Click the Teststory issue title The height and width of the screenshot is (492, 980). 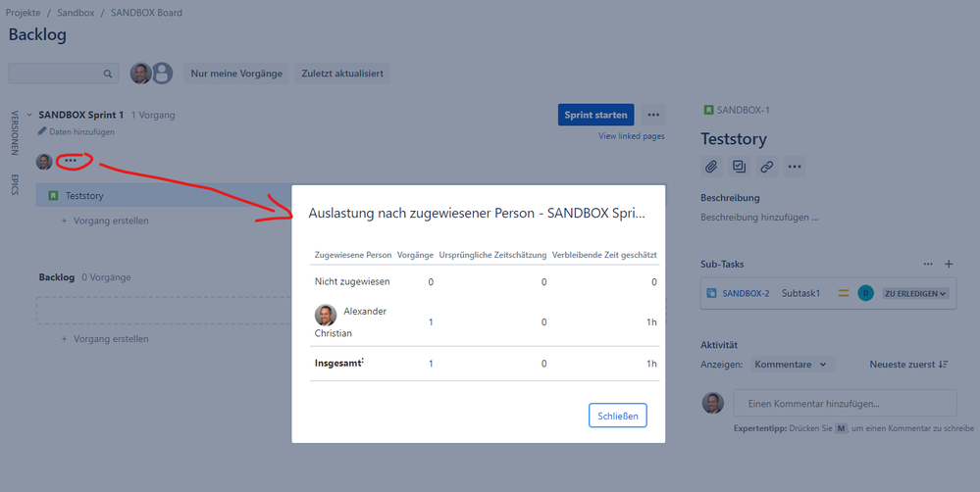tap(734, 138)
